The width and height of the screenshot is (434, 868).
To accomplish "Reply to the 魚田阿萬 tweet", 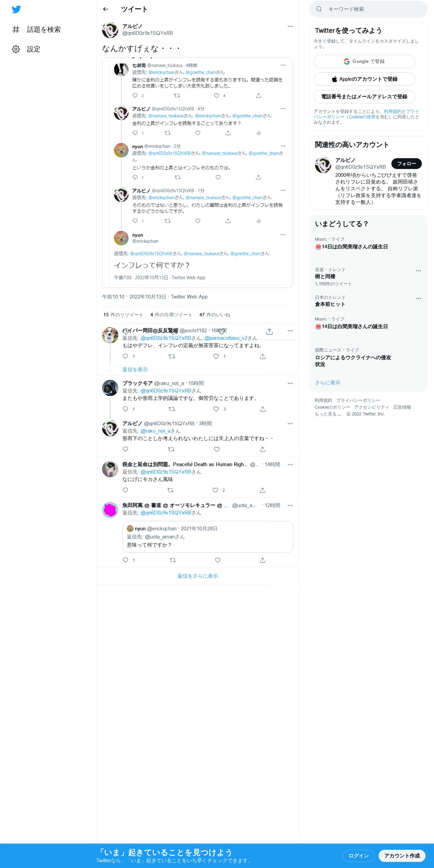I will [125, 560].
